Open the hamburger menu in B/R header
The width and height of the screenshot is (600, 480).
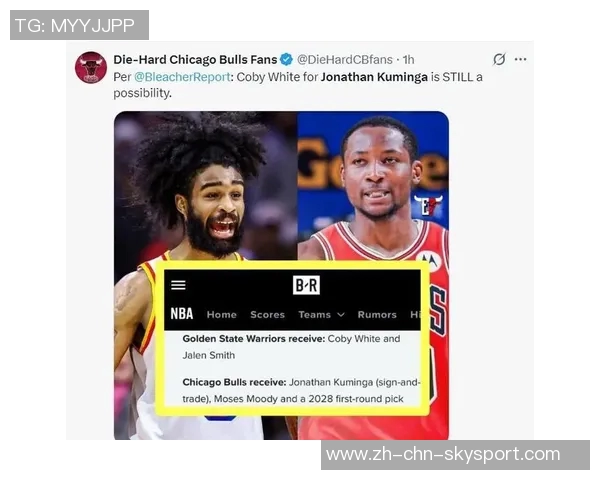[178, 285]
